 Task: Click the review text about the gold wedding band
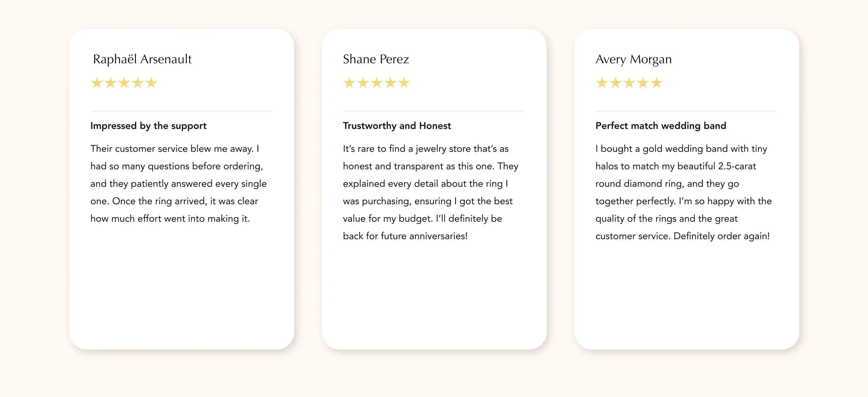(683, 192)
